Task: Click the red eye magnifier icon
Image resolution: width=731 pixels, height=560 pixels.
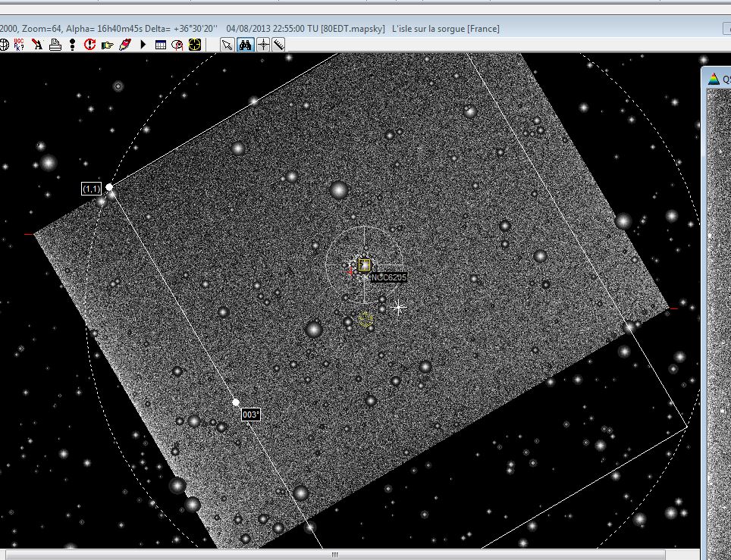Action: click(x=177, y=45)
